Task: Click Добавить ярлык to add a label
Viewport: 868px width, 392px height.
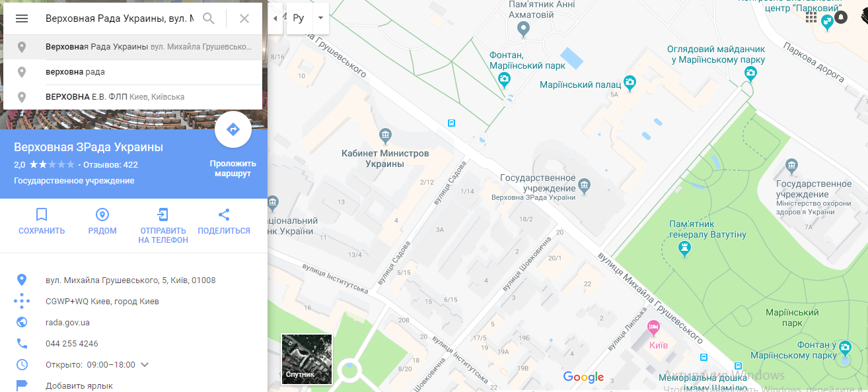Action: coord(79,385)
